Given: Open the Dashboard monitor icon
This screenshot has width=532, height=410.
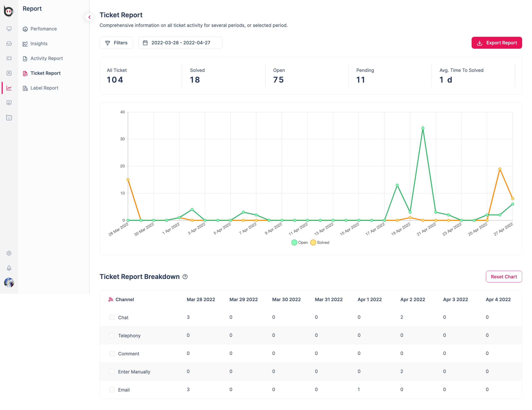Looking at the screenshot, I should click(9, 29).
